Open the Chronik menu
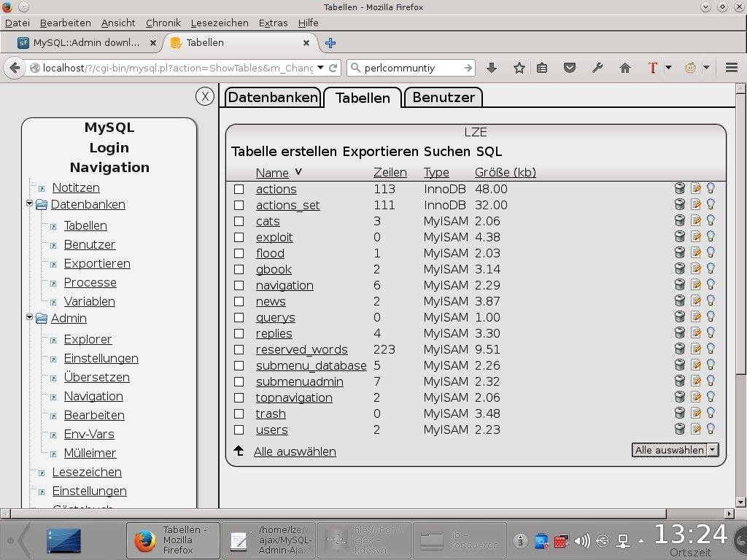 tap(163, 23)
